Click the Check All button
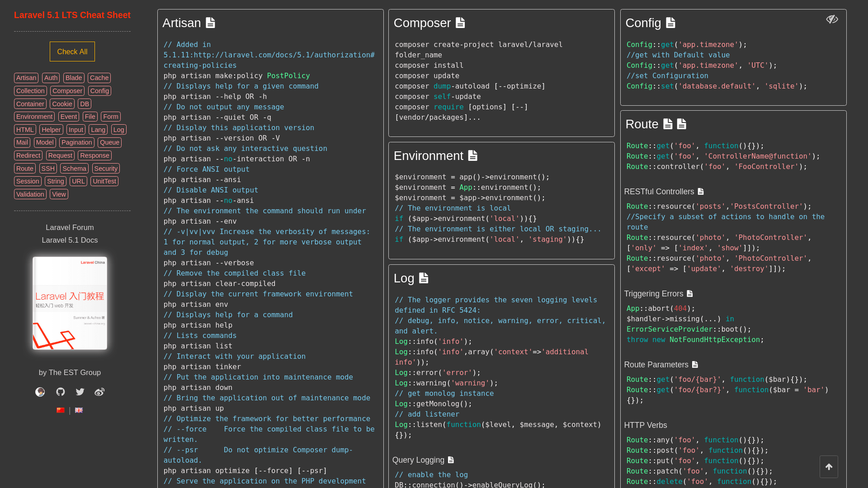Image resolution: width=868 pixels, height=488 pixels. point(72,52)
